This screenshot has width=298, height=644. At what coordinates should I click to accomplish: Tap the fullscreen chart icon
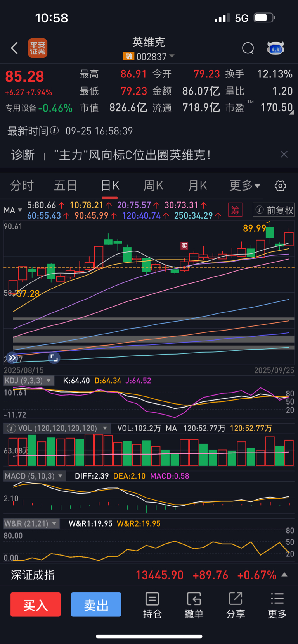pos(54,358)
